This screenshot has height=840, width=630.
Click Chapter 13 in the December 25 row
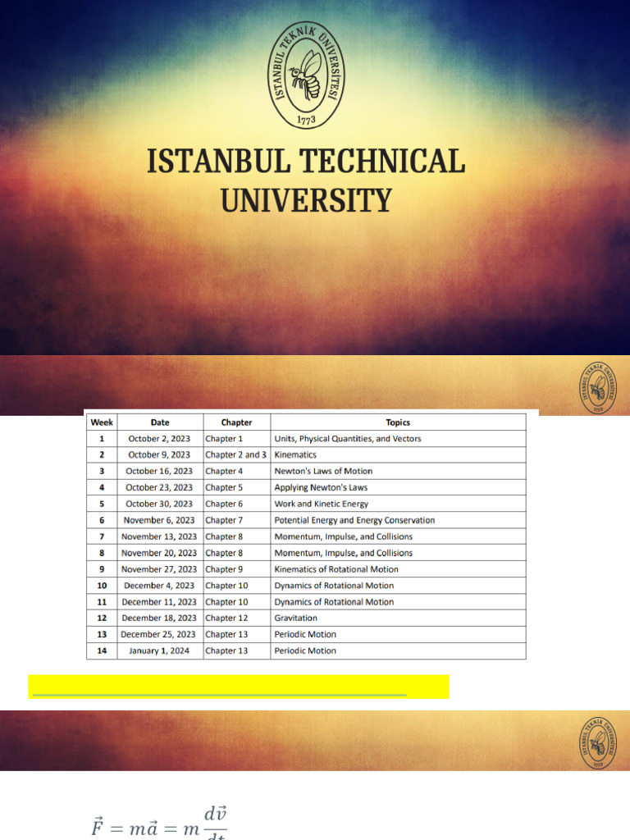(x=226, y=634)
